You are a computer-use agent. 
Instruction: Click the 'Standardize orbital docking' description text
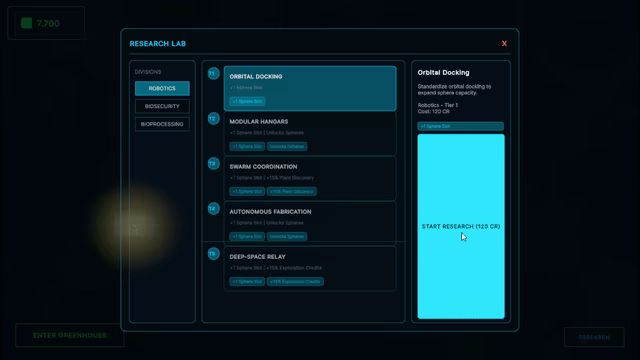(x=454, y=90)
